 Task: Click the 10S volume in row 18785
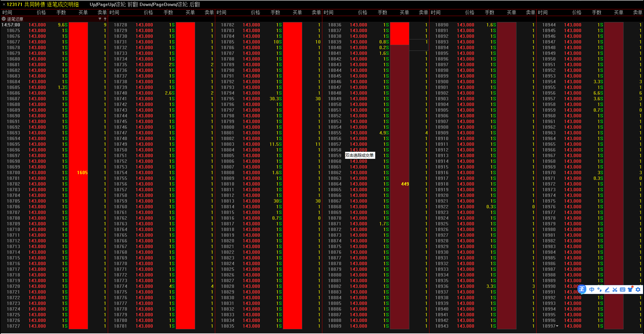coord(278,42)
